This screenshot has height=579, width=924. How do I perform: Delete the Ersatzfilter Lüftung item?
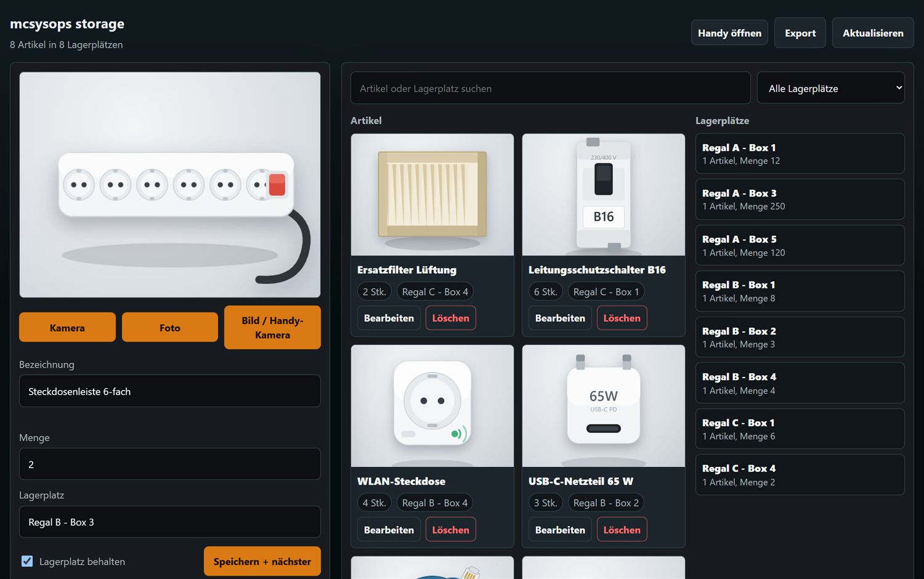pos(450,318)
